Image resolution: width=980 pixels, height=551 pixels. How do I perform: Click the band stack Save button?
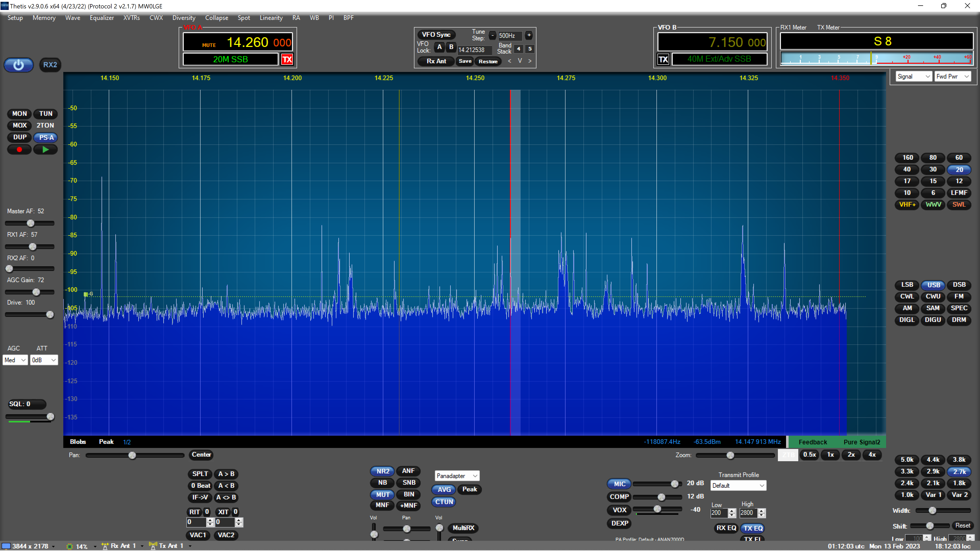point(465,61)
